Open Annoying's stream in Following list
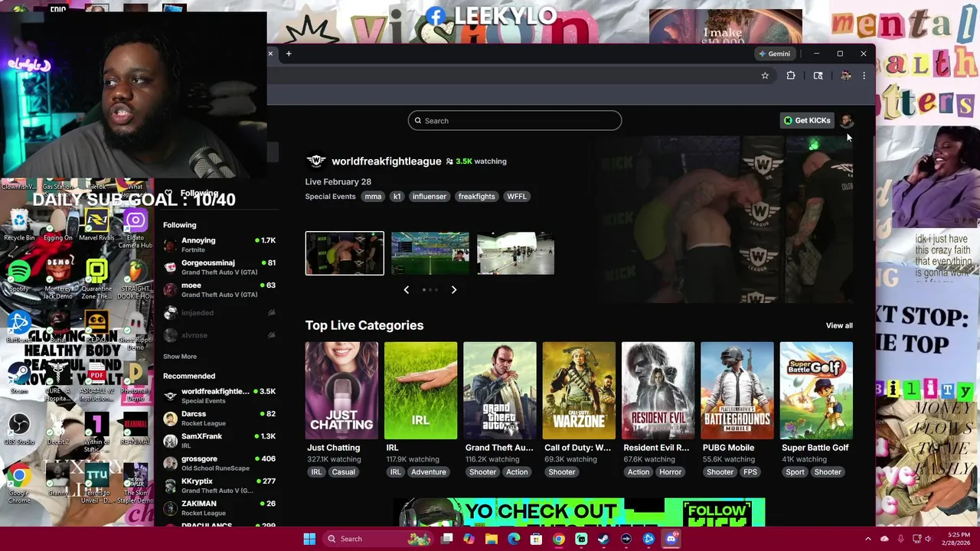The height and width of the screenshot is (551, 980). [219, 245]
